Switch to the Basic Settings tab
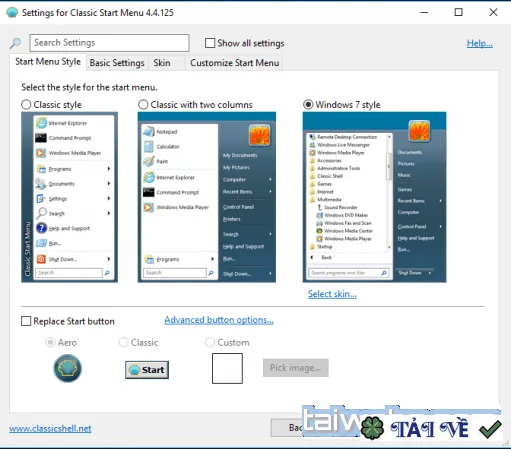Image resolution: width=511 pixels, height=449 pixels. click(x=117, y=63)
